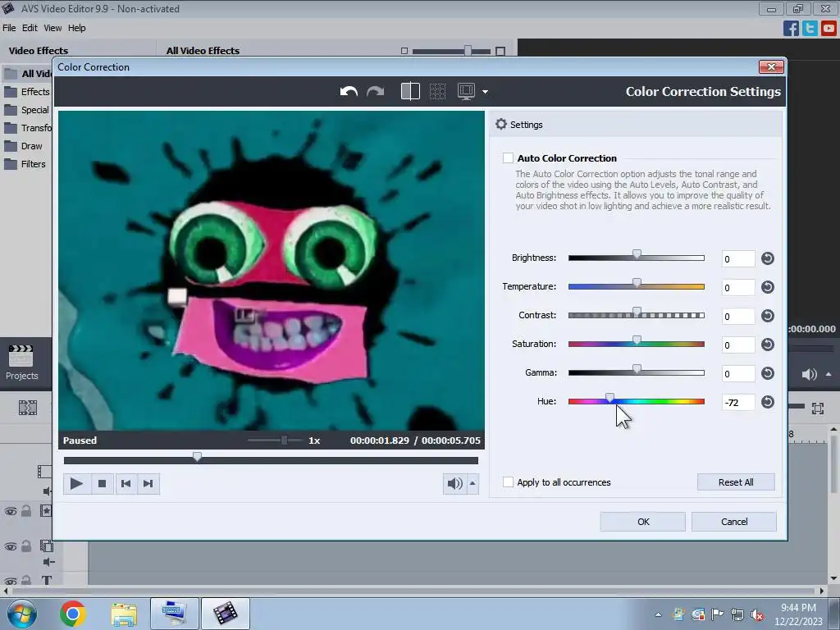Go to previous frame button
The height and width of the screenshot is (630, 840).
coord(126,484)
